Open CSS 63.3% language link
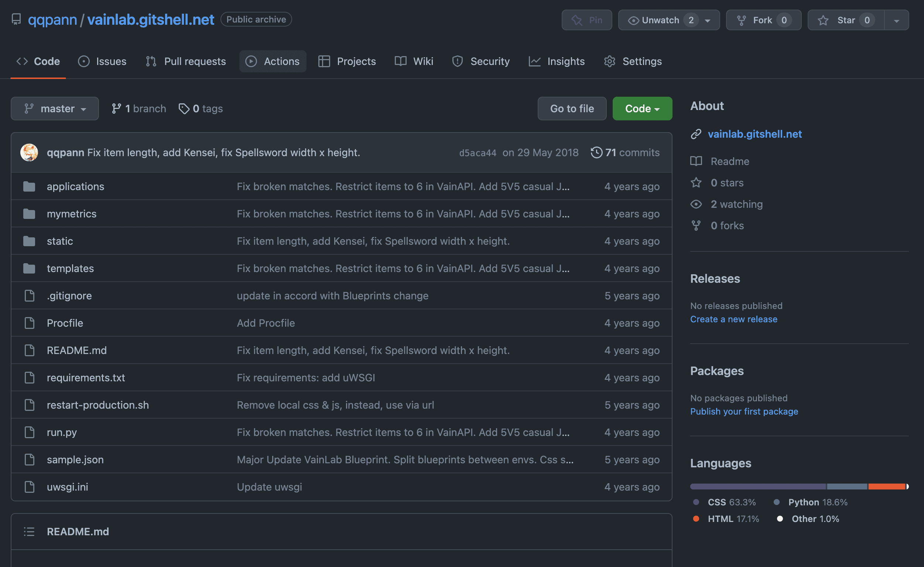This screenshot has width=924, height=567. (x=725, y=502)
